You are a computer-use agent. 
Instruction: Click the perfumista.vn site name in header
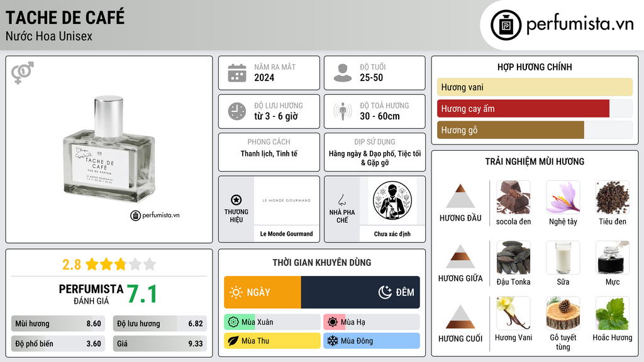pos(580,24)
